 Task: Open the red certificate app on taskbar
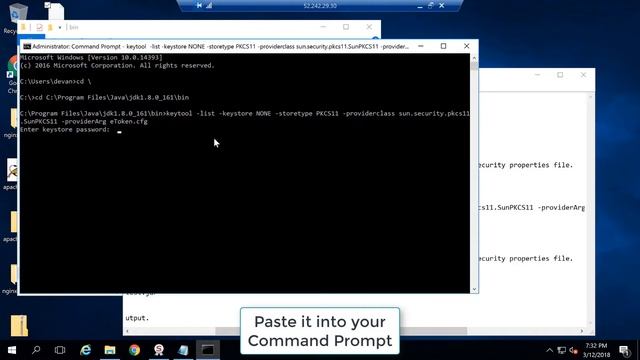[159, 350]
